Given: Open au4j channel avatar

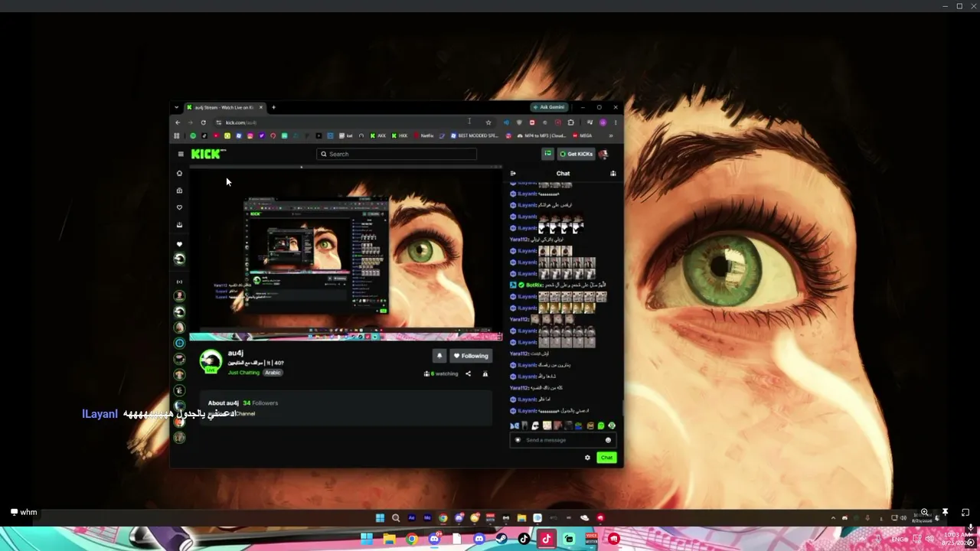Looking at the screenshot, I should pos(211,361).
